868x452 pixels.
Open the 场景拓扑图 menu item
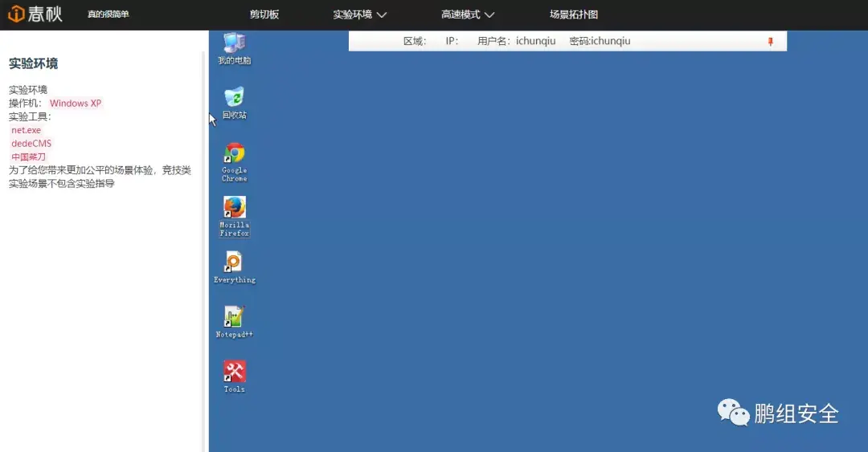tap(574, 14)
